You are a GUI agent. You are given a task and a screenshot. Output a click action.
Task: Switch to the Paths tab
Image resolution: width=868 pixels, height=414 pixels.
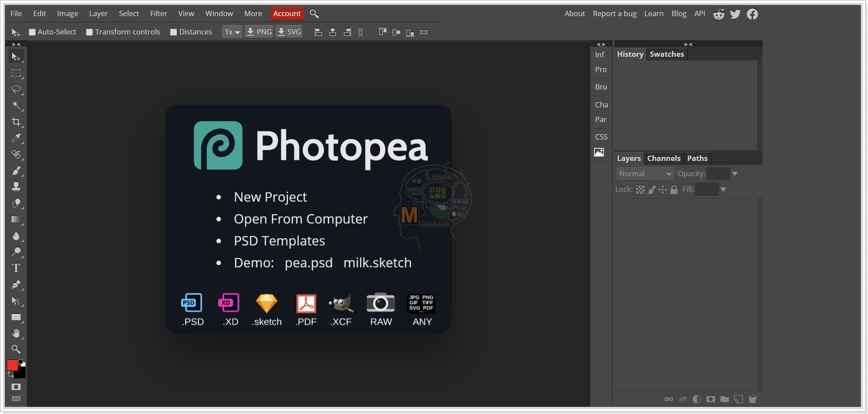point(697,158)
